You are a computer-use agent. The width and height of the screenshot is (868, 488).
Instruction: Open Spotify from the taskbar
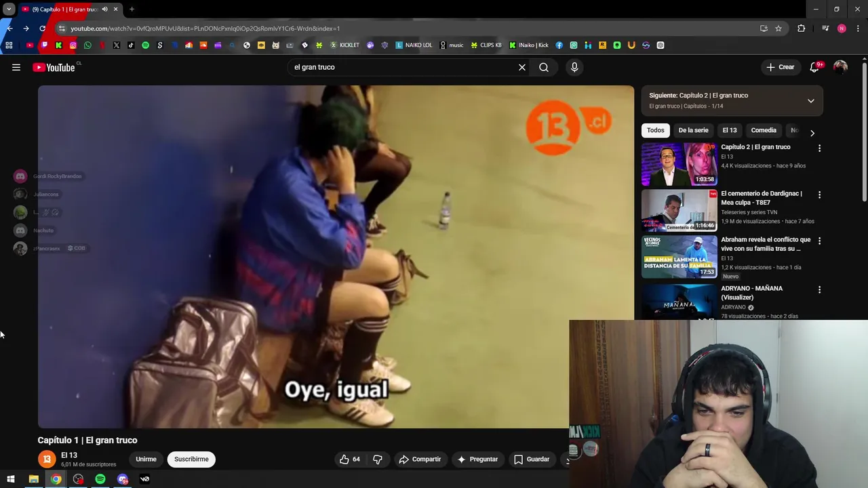click(100, 479)
